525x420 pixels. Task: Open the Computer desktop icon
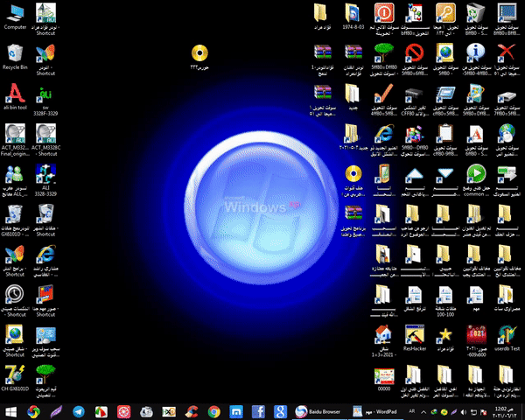[x=15, y=17]
